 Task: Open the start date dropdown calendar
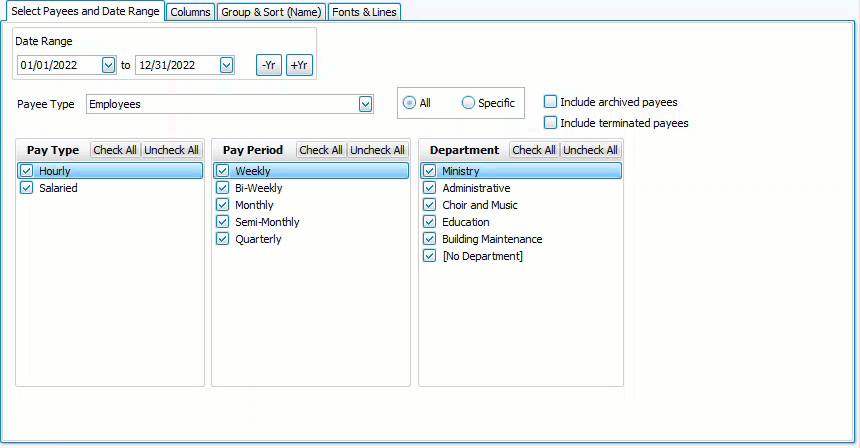[108, 65]
